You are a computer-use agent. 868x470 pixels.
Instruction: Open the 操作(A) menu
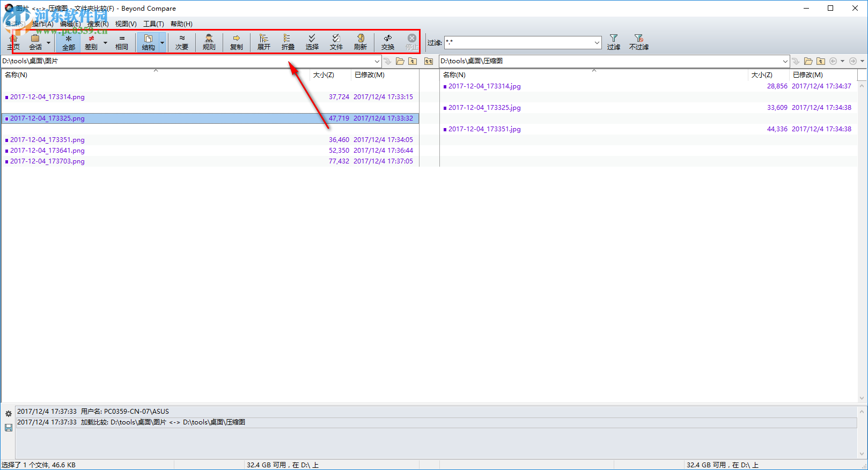[x=43, y=24]
